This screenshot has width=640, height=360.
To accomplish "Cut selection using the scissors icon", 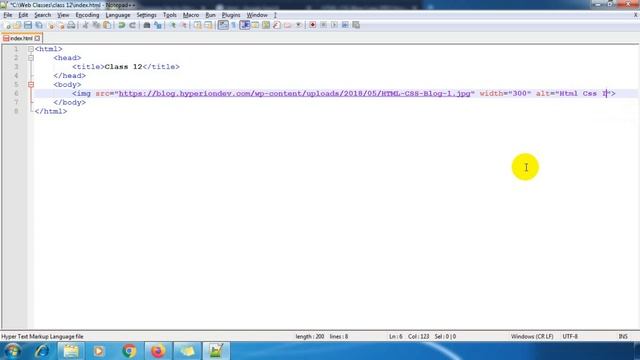I will coord(85,25).
